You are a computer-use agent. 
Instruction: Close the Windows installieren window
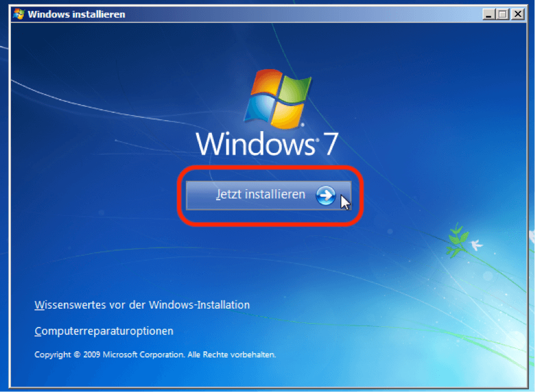tap(517, 14)
